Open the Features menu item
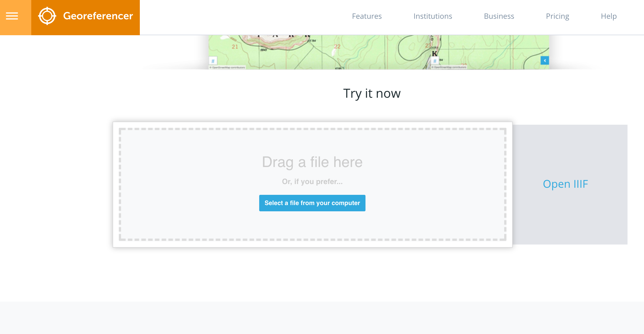The height and width of the screenshot is (334, 644). [367, 16]
